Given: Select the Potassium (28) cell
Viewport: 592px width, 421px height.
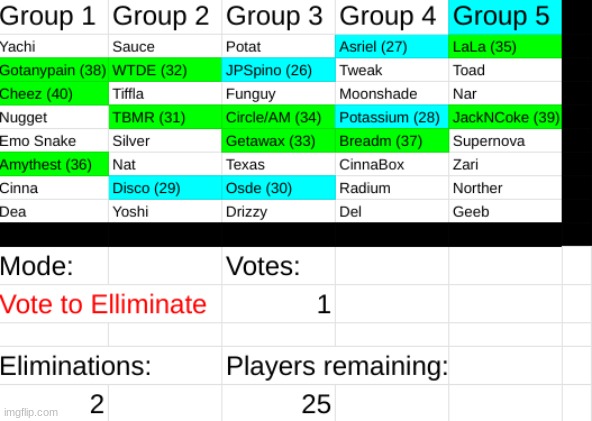Looking at the screenshot, I should (392, 117).
